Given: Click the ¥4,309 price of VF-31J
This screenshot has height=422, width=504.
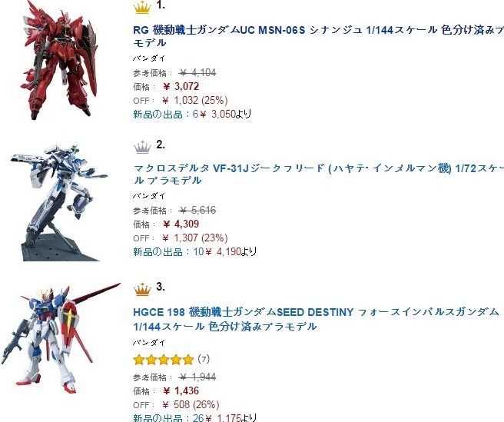Looking at the screenshot, I should click(181, 224).
